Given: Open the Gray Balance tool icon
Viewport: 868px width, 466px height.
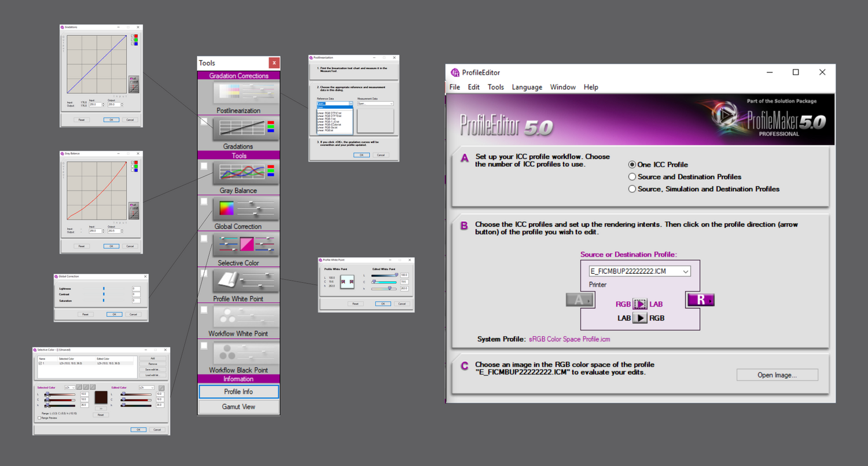Looking at the screenshot, I should [x=245, y=173].
